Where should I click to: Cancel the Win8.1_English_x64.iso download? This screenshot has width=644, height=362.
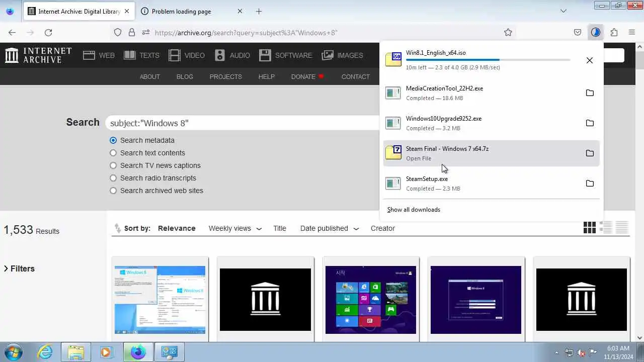click(x=590, y=60)
